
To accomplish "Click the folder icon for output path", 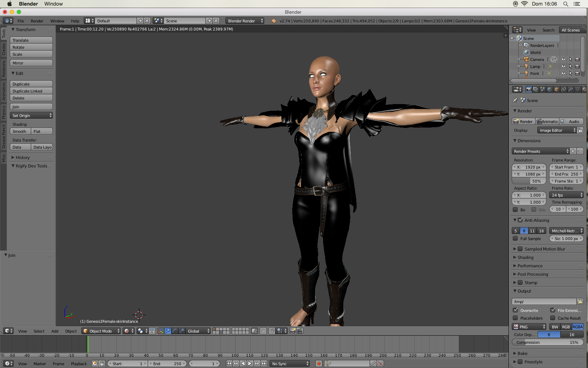I will pyautogui.click(x=580, y=301).
